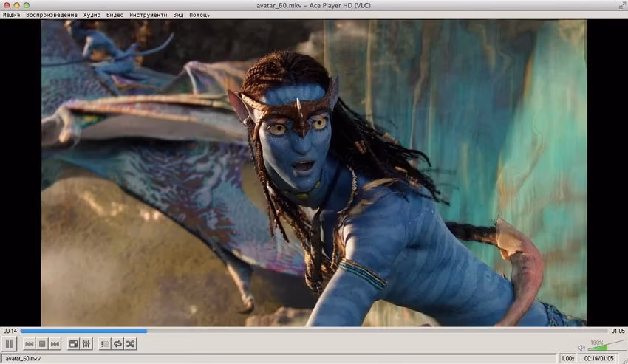Image resolution: width=628 pixels, height=364 pixels.
Task: Expand the Видео menu
Action: pos(115,15)
